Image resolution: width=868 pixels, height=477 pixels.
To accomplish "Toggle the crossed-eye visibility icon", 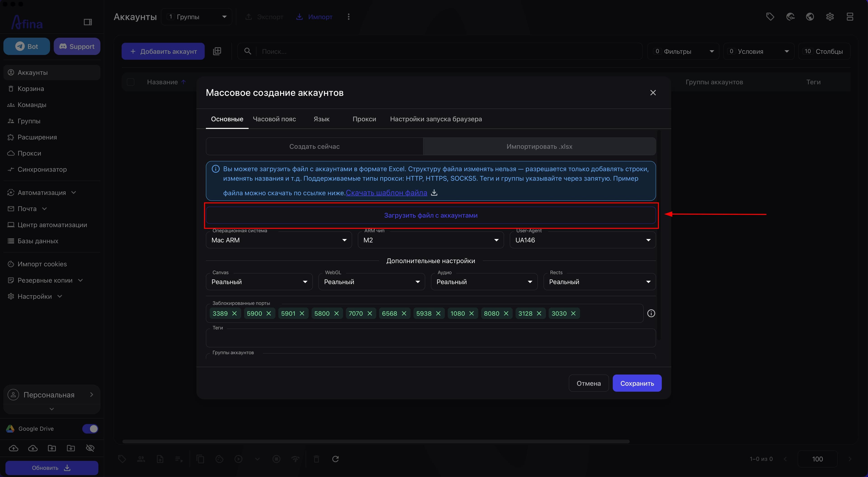I will point(90,448).
